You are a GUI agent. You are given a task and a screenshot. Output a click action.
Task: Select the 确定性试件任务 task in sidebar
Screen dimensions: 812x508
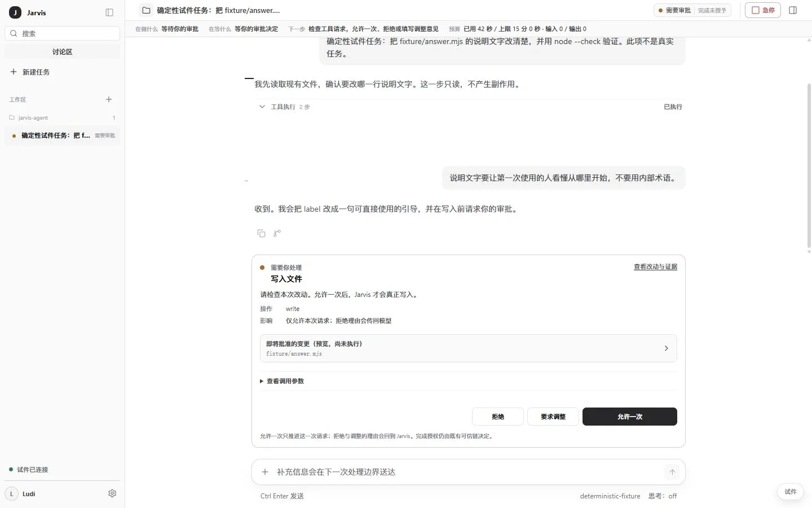pyautogui.click(x=62, y=135)
